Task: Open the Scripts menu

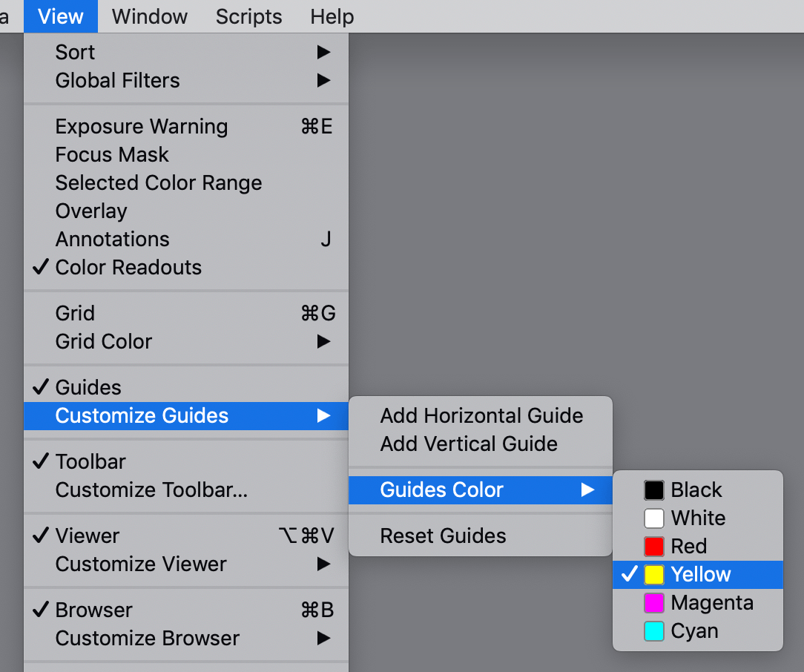Action: 248,16
